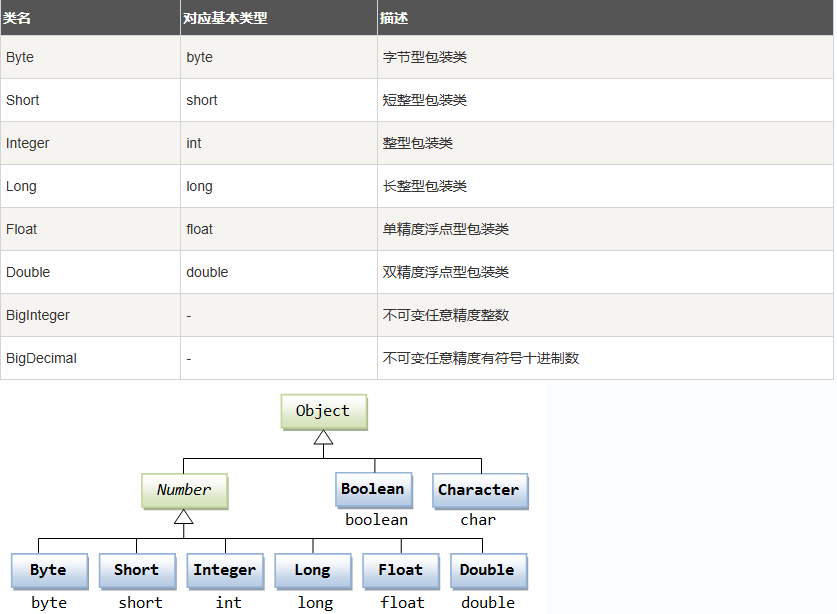Click the byte label beneath Byte box

click(x=47, y=602)
